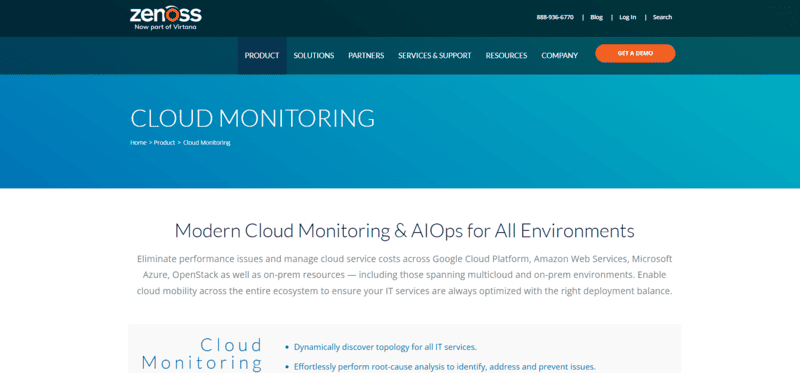The image size is (800, 373).
Task: Open the Services & Support menu
Action: (x=435, y=56)
